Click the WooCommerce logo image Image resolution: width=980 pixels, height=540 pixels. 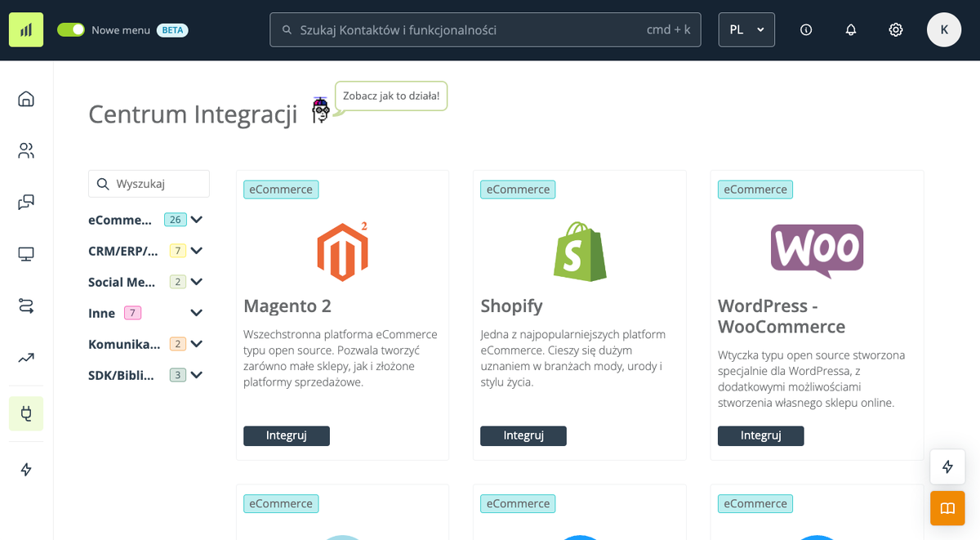(817, 251)
